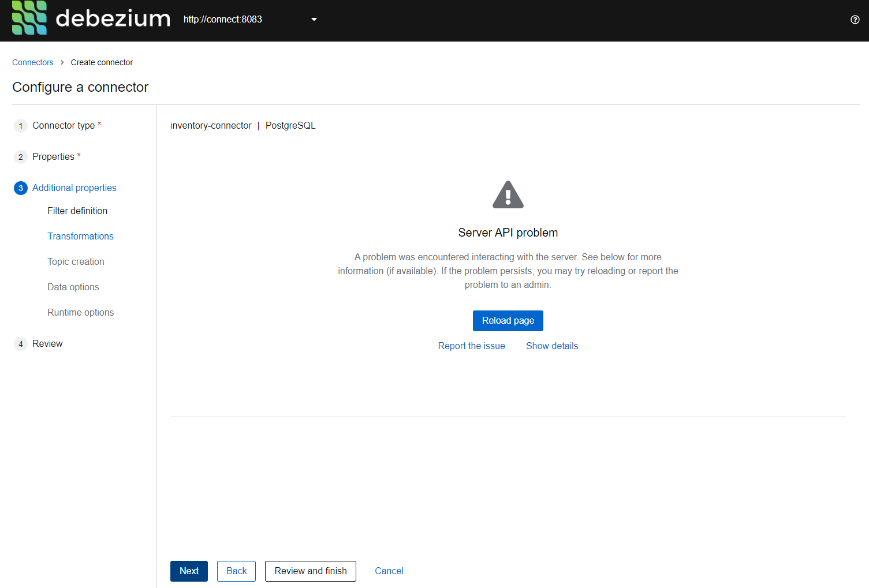Show details of the server error
The width and height of the screenshot is (869, 588).
pos(551,346)
